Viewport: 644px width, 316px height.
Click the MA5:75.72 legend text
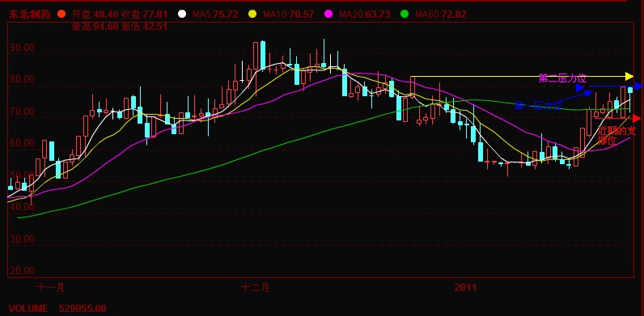[x=215, y=15]
